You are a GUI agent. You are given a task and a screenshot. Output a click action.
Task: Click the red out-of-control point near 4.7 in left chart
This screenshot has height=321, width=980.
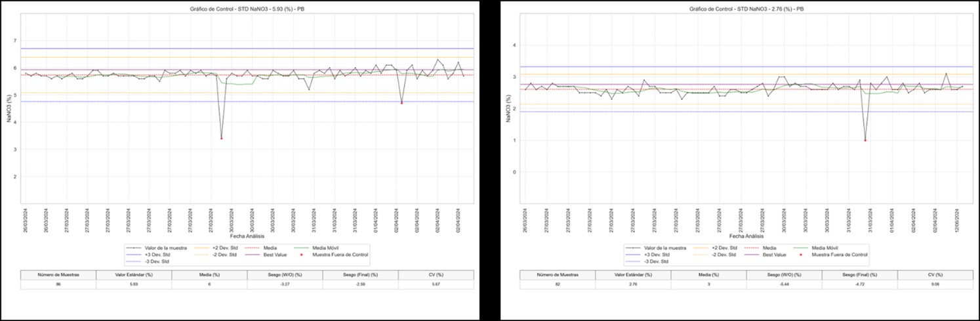(x=401, y=103)
